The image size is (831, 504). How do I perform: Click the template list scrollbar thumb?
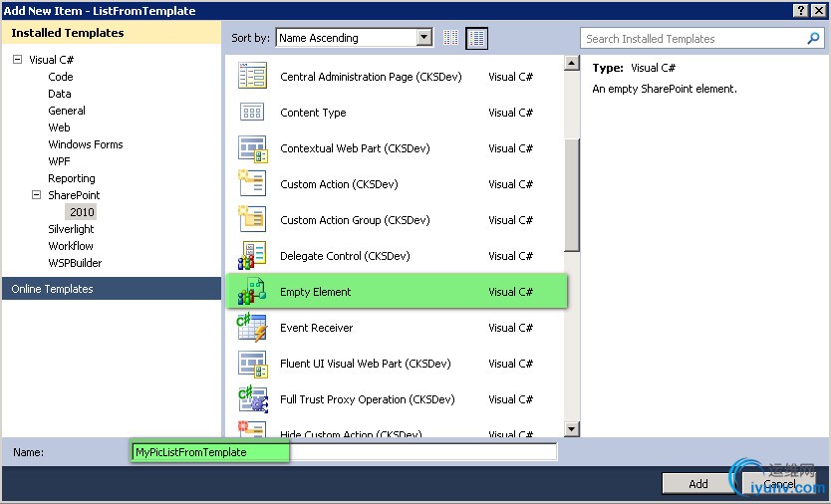571,194
